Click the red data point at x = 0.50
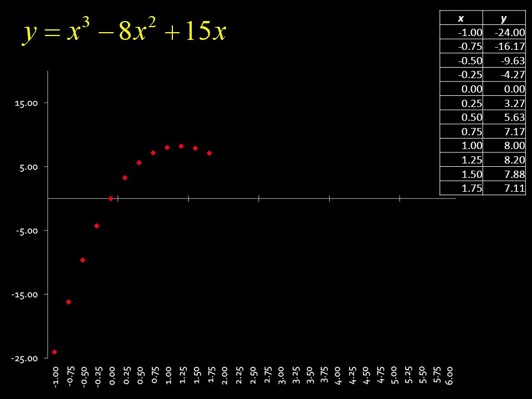Image resolution: width=532 pixels, height=399 pixels. 139,163
